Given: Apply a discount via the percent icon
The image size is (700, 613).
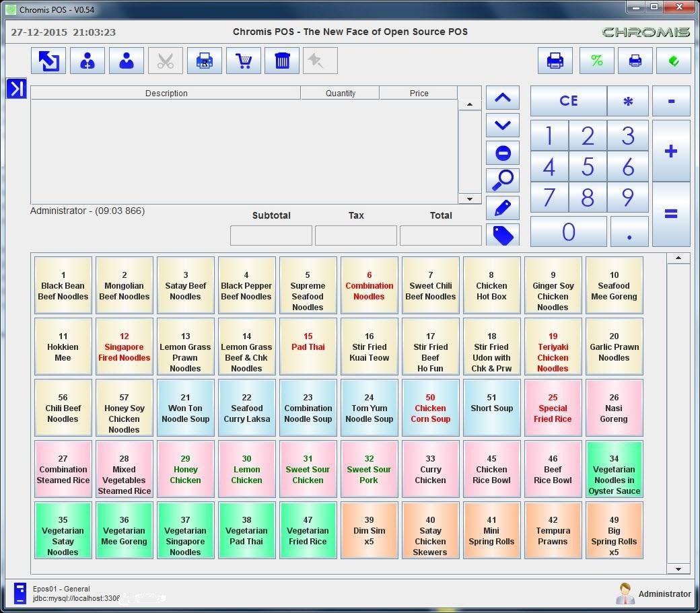Looking at the screenshot, I should 596,61.
